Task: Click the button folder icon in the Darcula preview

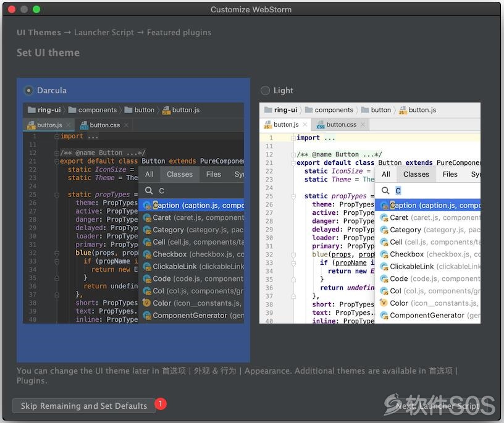Action: click(128, 110)
